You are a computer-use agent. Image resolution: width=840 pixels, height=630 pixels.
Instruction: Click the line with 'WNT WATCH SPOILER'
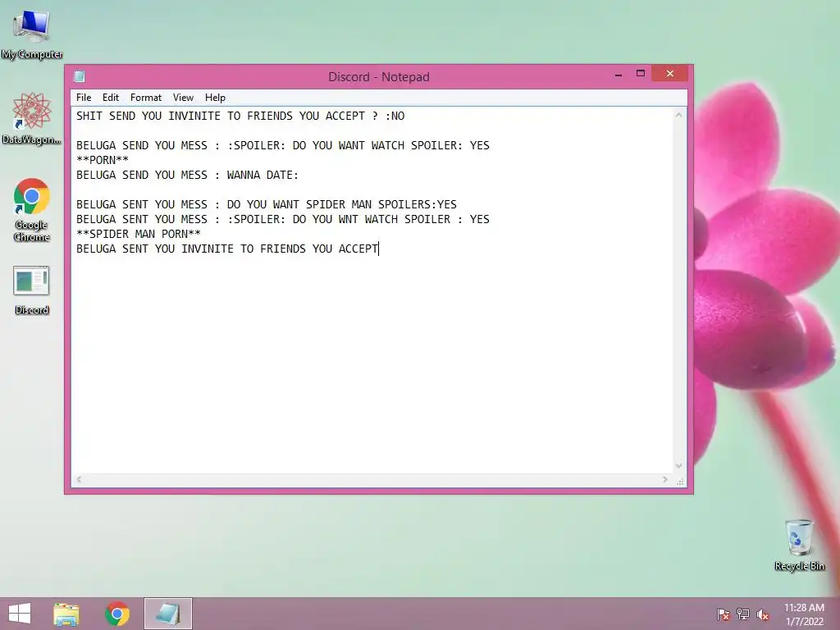(283, 220)
